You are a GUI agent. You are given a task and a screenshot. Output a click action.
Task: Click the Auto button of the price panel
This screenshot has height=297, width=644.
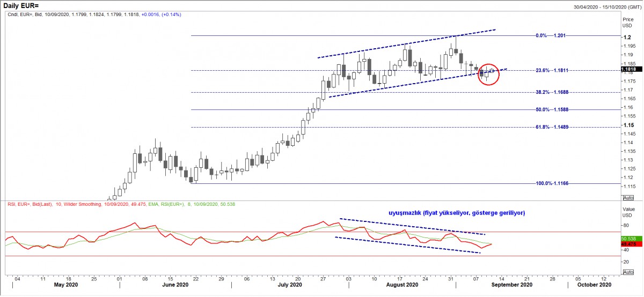click(x=627, y=197)
